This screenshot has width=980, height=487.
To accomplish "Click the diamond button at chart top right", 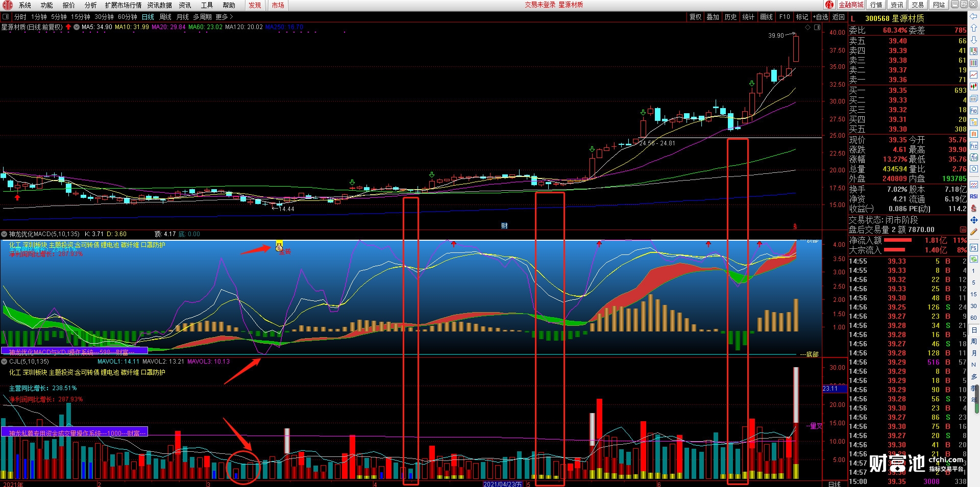I will (x=808, y=27).
